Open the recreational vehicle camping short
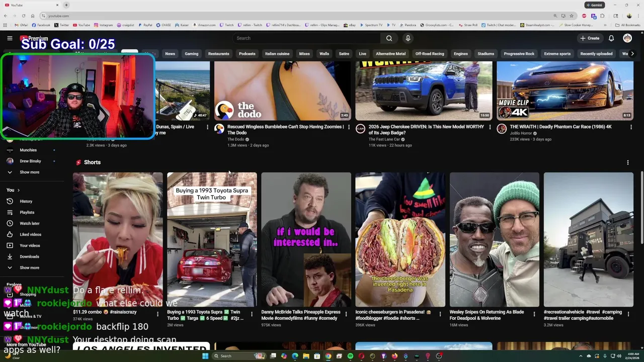Viewport: 644px width, 362px height. pos(589,240)
